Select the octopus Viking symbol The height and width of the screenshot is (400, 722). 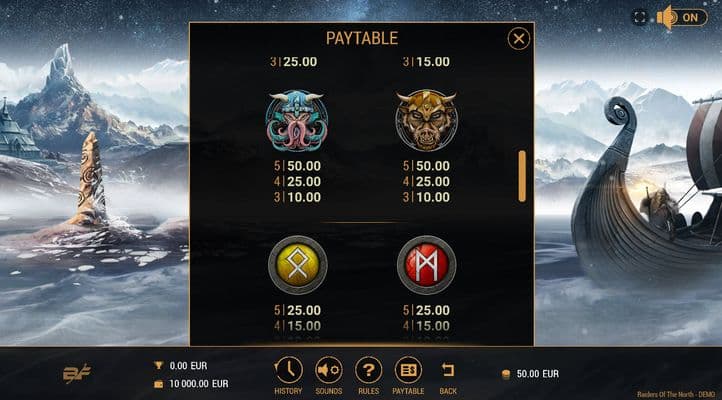(297, 121)
